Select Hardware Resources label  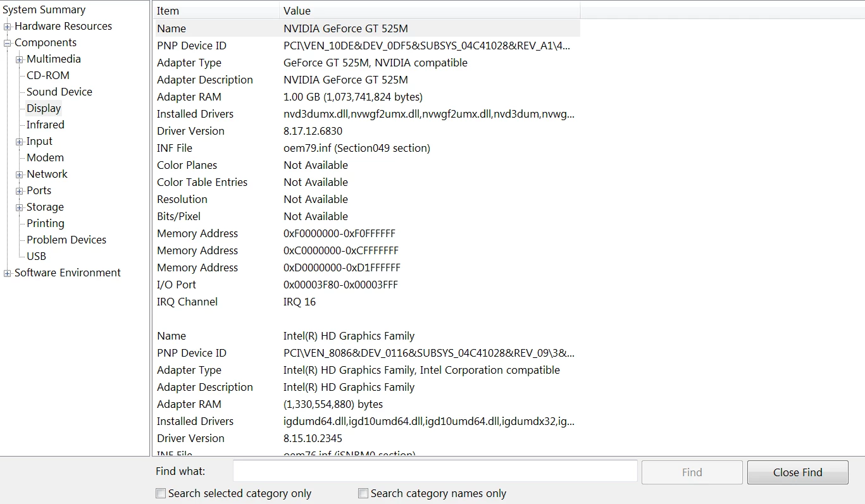click(63, 26)
